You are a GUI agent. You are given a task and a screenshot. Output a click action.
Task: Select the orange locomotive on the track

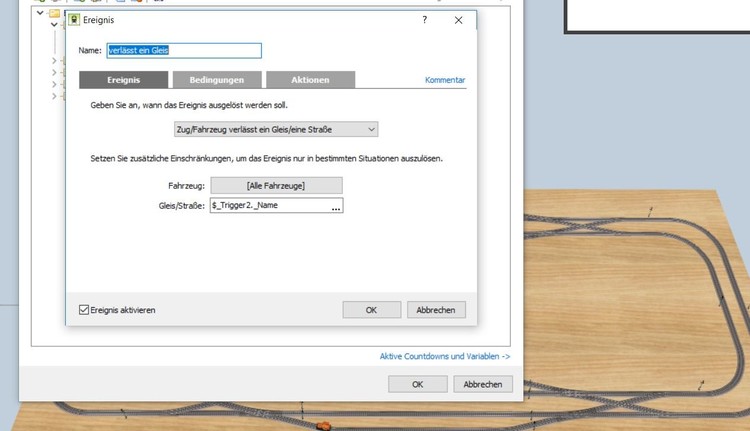(x=323, y=425)
